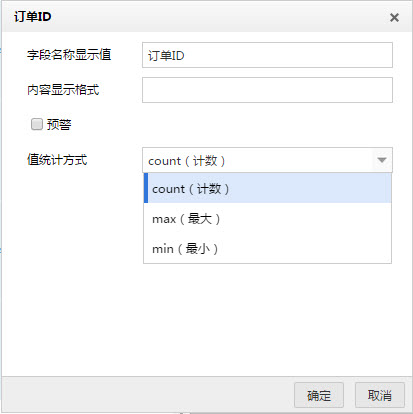The image size is (413, 414).
Task: Close the 订单ID dialog with X
Action: (x=394, y=17)
